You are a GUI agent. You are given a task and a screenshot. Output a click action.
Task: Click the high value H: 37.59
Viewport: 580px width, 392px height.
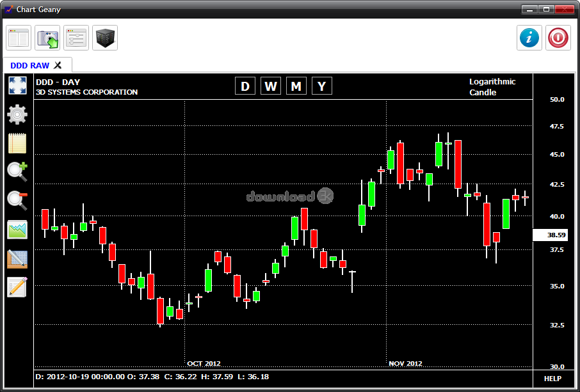(x=217, y=377)
